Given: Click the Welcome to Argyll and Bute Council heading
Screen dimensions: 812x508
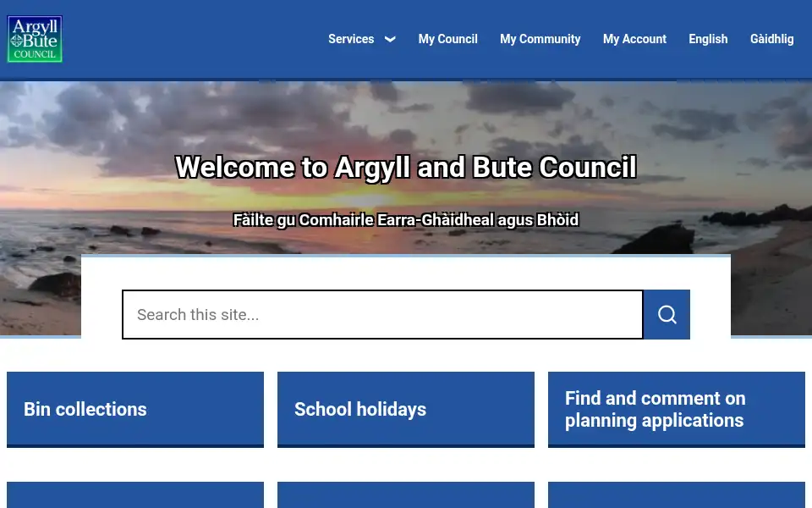Looking at the screenshot, I should click(406, 167).
